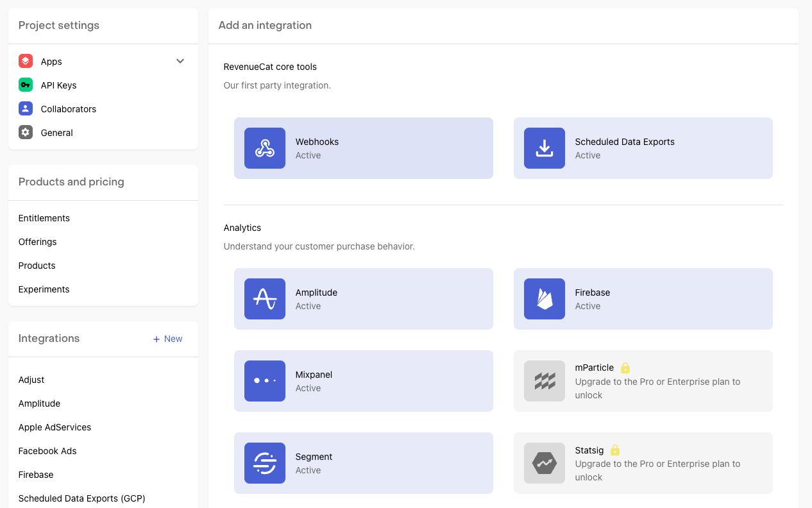Select the Amplitude logo icon
Image resolution: width=812 pixels, height=508 pixels.
tap(265, 299)
